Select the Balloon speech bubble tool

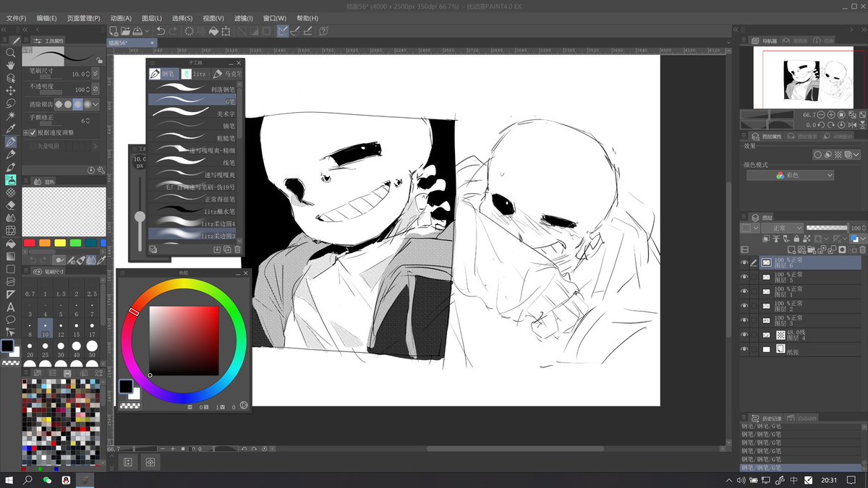tap(10, 320)
